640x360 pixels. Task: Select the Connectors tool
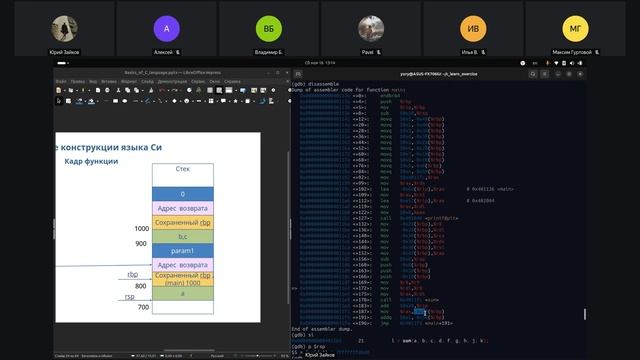point(161,101)
